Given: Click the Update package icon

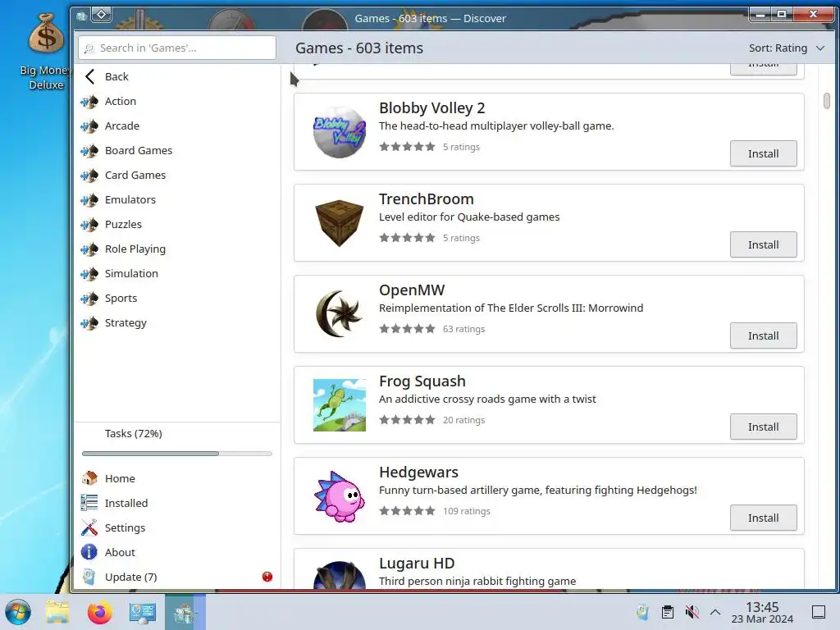Looking at the screenshot, I should coord(89,577).
